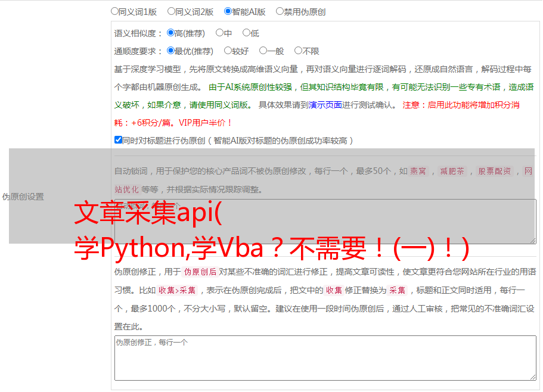Set 通顺度要求 to 不限

[x=298, y=51]
